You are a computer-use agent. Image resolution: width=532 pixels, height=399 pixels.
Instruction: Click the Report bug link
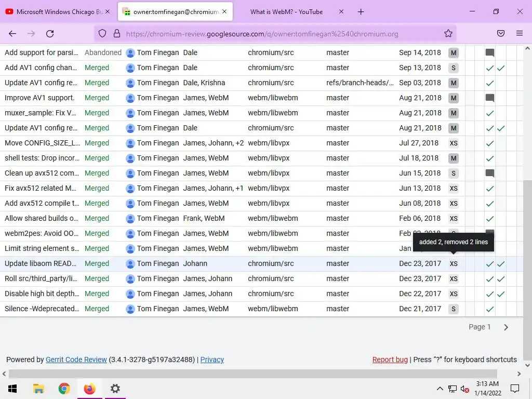click(x=390, y=360)
